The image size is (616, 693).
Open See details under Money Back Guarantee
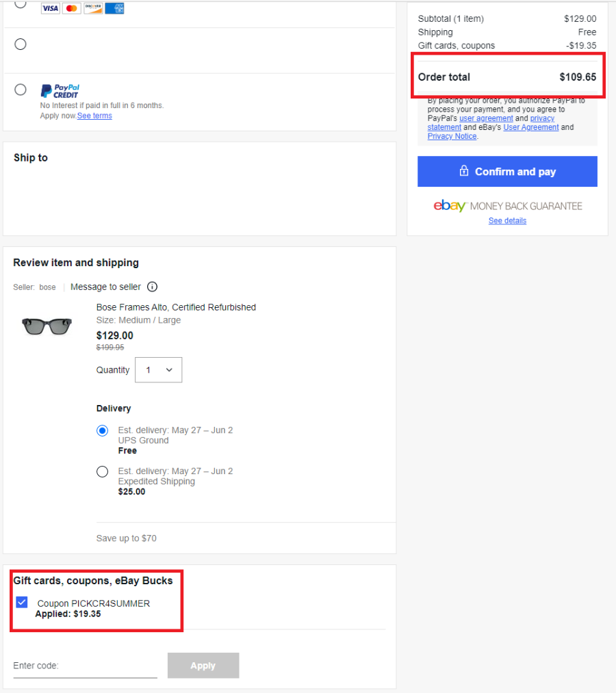507,220
